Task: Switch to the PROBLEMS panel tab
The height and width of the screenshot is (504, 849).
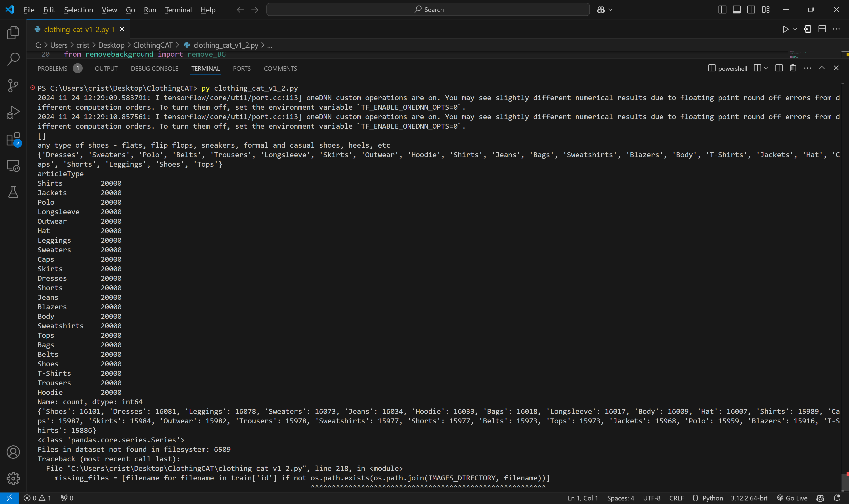Action: [52, 68]
